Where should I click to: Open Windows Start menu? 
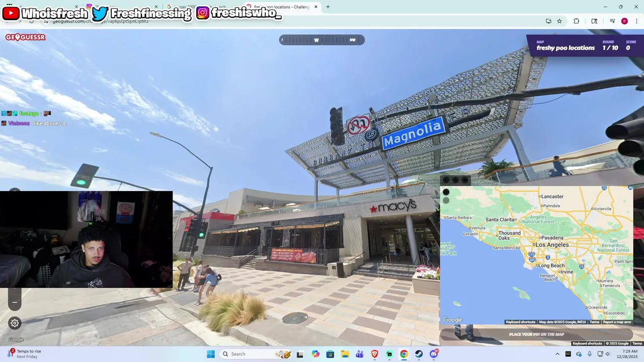pos(210,354)
